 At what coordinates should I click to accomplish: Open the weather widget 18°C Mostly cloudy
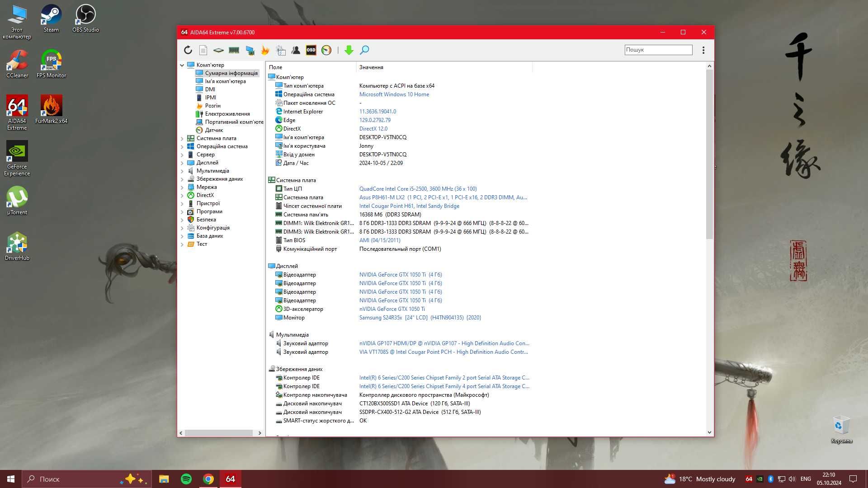[x=700, y=479]
